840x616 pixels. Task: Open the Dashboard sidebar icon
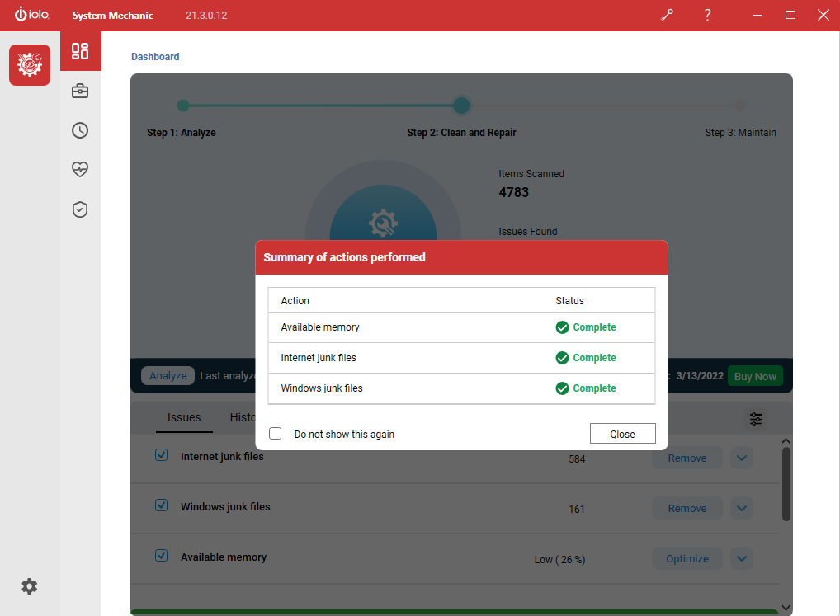pyautogui.click(x=80, y=51)
